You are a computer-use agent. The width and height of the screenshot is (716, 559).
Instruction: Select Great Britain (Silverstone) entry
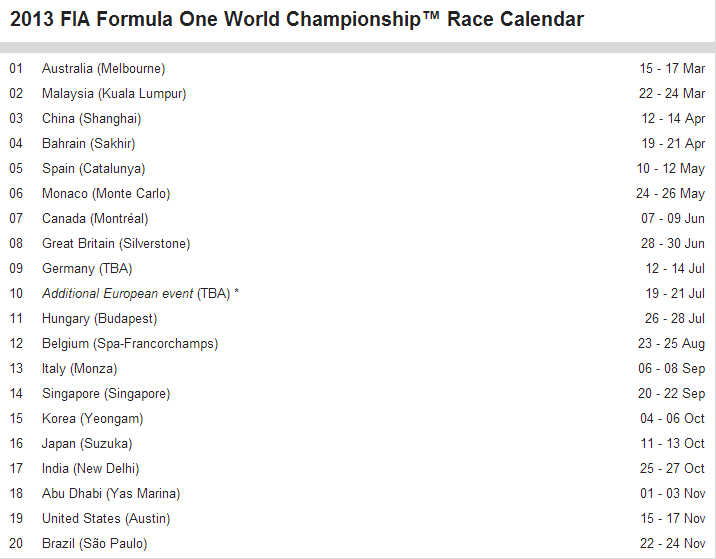116,244
